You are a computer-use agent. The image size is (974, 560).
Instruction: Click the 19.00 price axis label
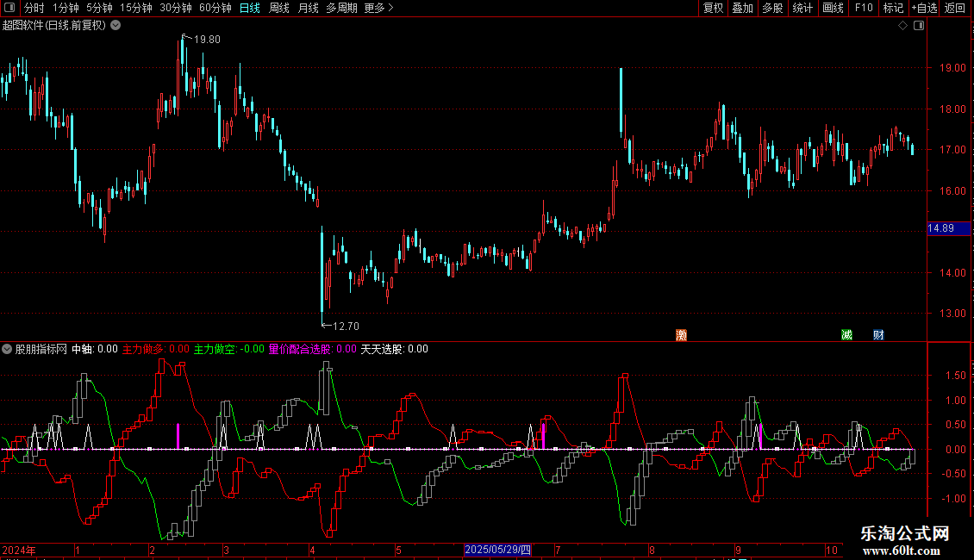coord(952,68)
